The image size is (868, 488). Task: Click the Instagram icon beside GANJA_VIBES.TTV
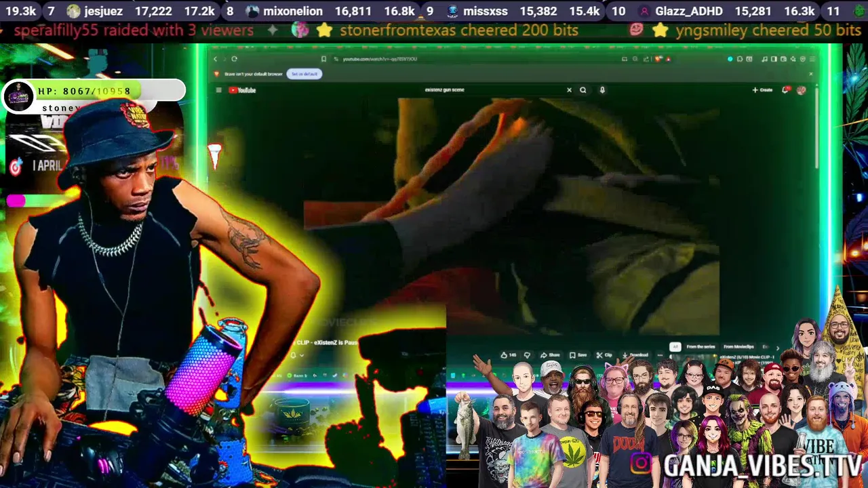click(642, 464)
